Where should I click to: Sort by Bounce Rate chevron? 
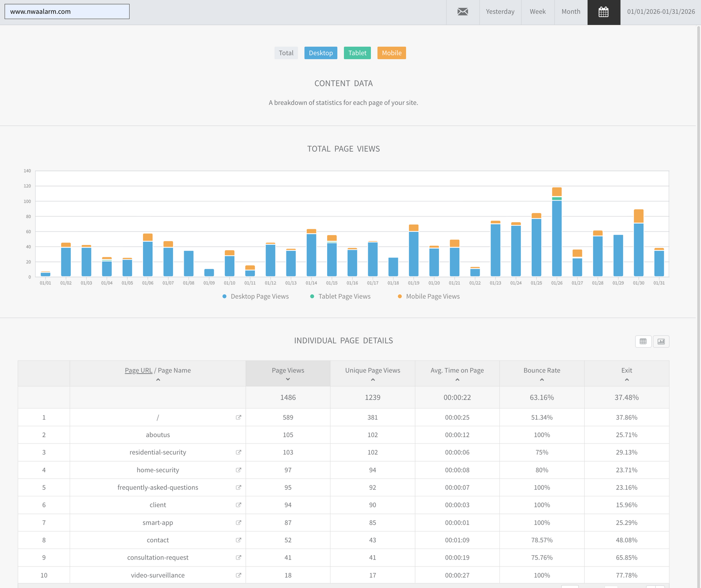click(x=542, y=380)
